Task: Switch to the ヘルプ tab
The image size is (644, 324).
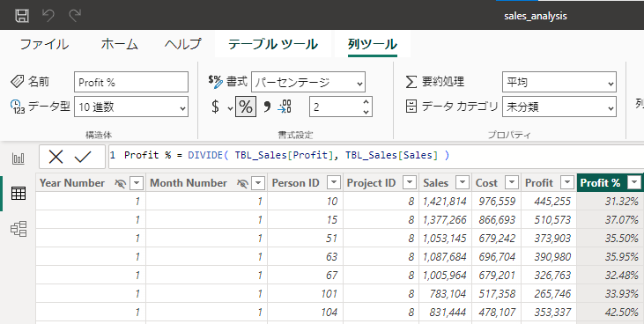Action: 183,44
